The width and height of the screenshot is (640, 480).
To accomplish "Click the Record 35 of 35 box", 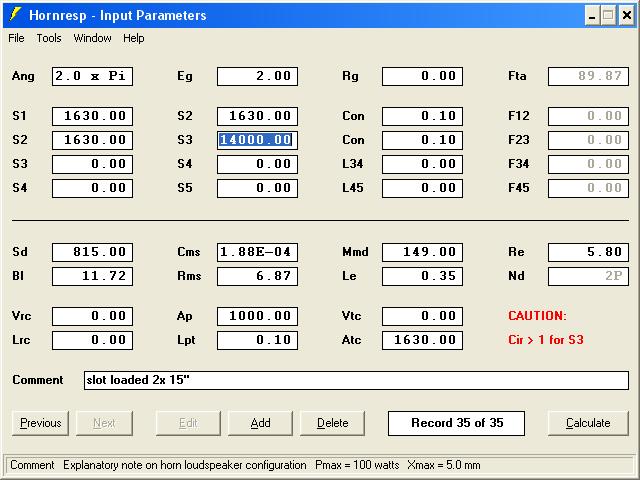I will 456,423.
